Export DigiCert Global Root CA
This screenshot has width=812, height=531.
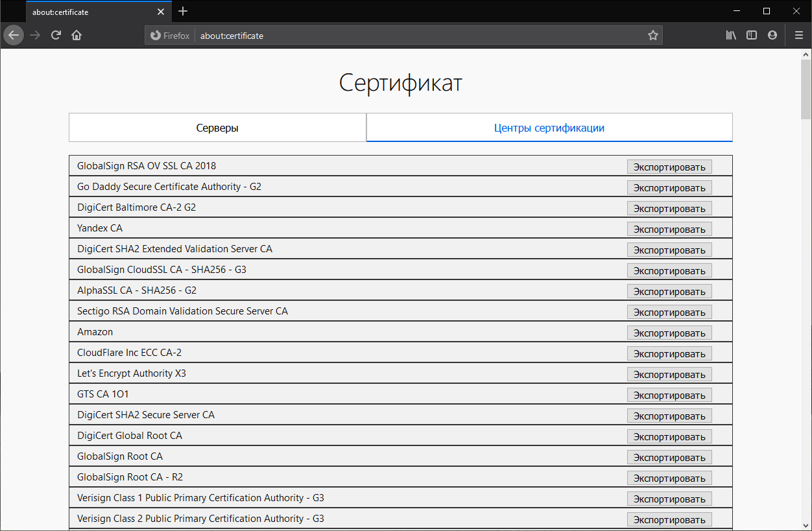(x=669, y=436)
